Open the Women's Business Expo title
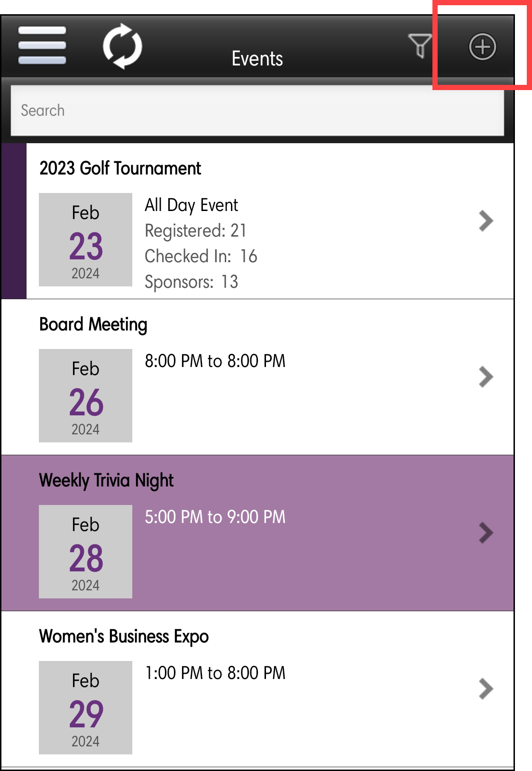Screen dimensions: 532x771 click(124, 636)
